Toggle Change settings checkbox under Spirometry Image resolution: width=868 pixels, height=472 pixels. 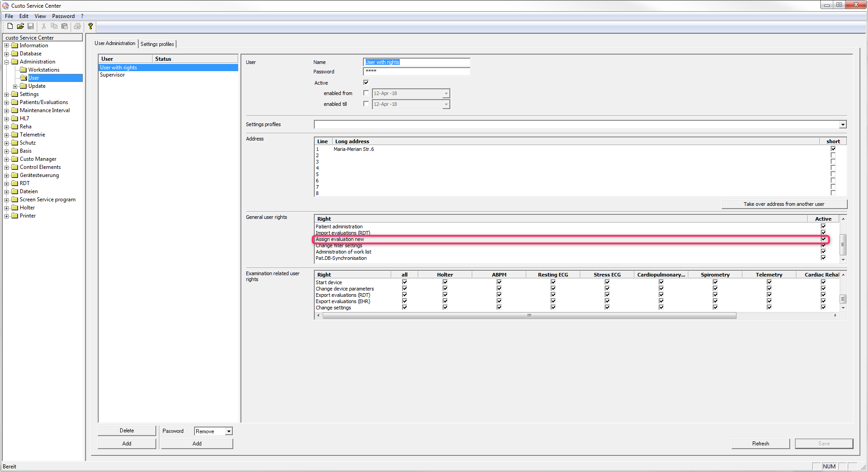(715, 308)
